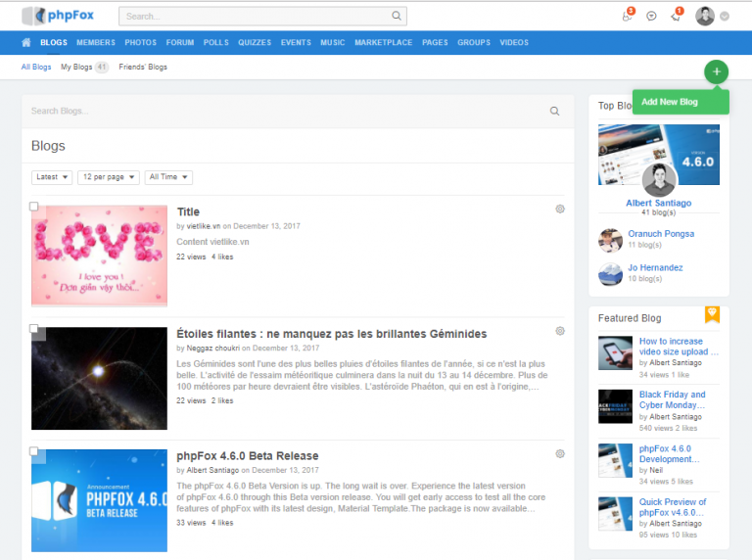Switch to the All Blogs tab
This screenshot has height=560, width=752.
pos(36,68)
